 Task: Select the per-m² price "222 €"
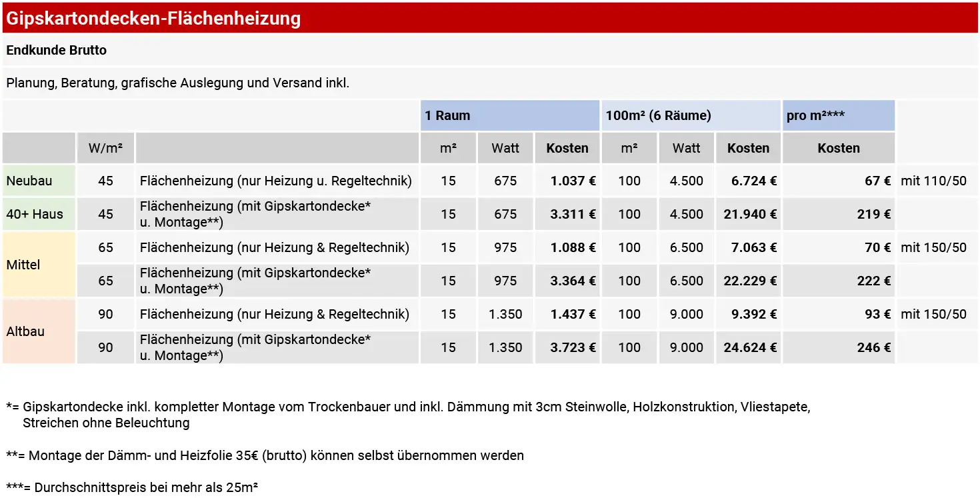pyautogui.click(x=874, y=281)
